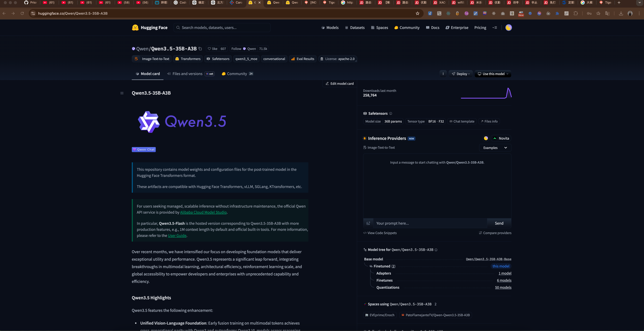The height and width of the screenshot is (331, 644).
Task: Open Spaces in the navigation bar
Action: [x=380, y=28]
